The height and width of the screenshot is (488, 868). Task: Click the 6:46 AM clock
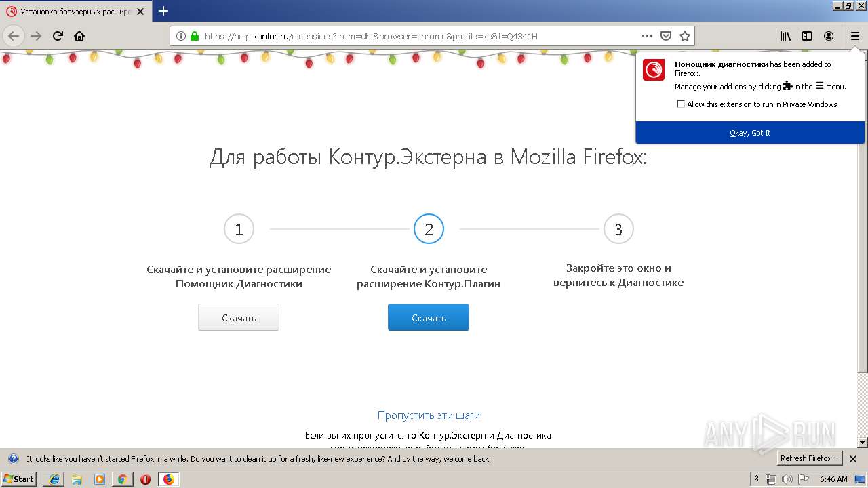[x=833, y=479]
